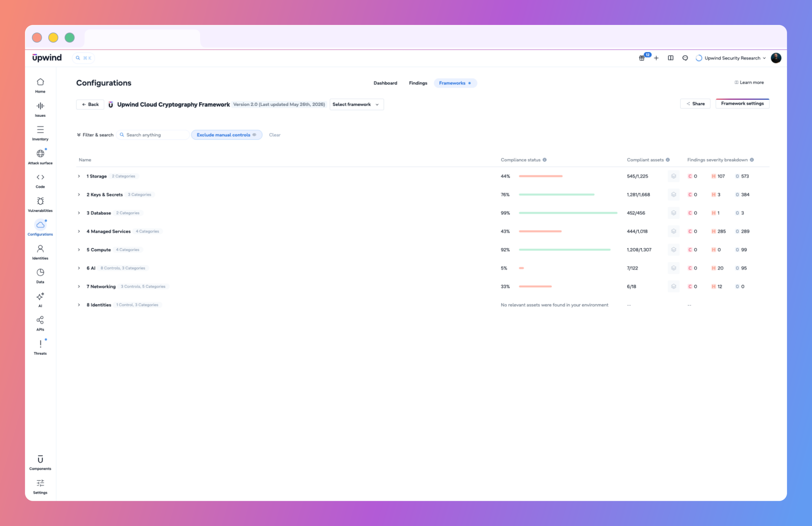812x526 pixels.
Task: Click the assets layer icon in Database row
Action: [x=673, y=213]
